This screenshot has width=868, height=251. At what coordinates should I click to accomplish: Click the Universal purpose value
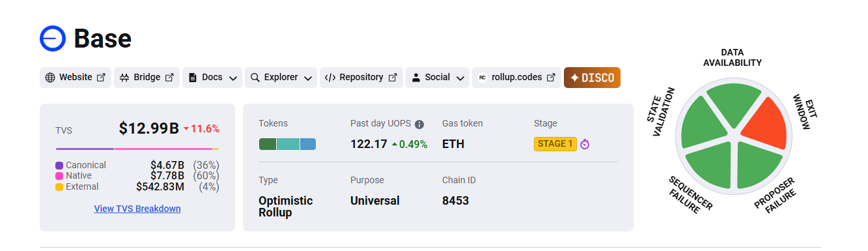point(375,201)
